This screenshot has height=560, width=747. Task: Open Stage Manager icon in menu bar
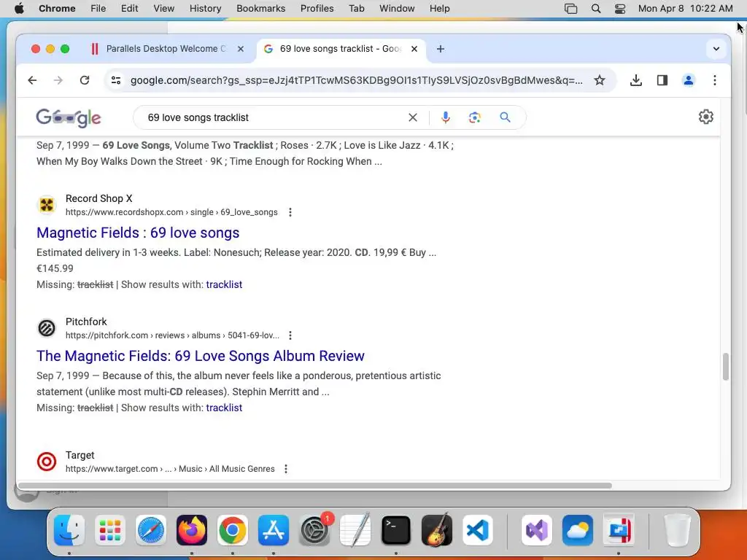[570, 9]
